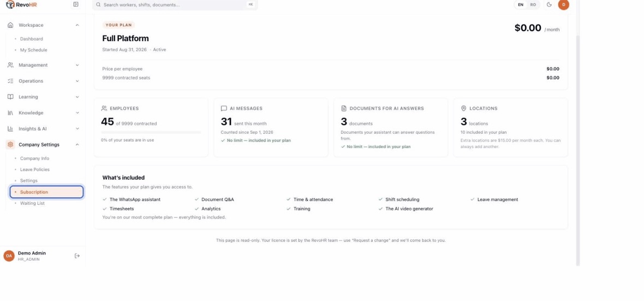This screenshot has width=644, height=301.
Task: Toggle dark mode moon icon
Action: (x=549, y=4)
